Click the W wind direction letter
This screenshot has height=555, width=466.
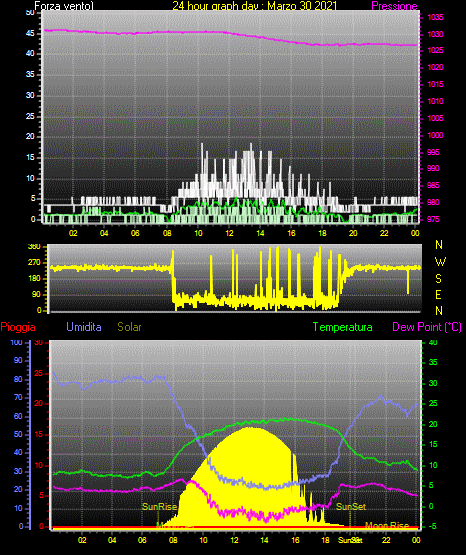pos(440,262)
